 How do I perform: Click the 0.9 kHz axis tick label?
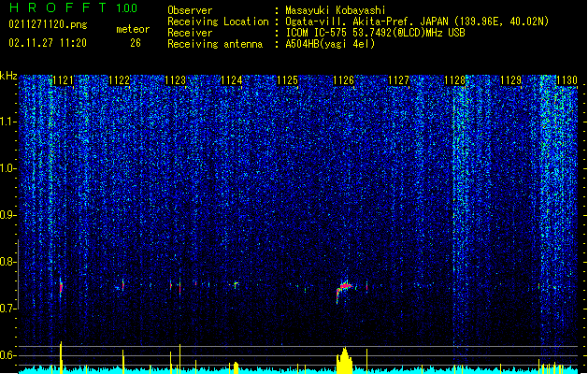[x=8, y=215]
